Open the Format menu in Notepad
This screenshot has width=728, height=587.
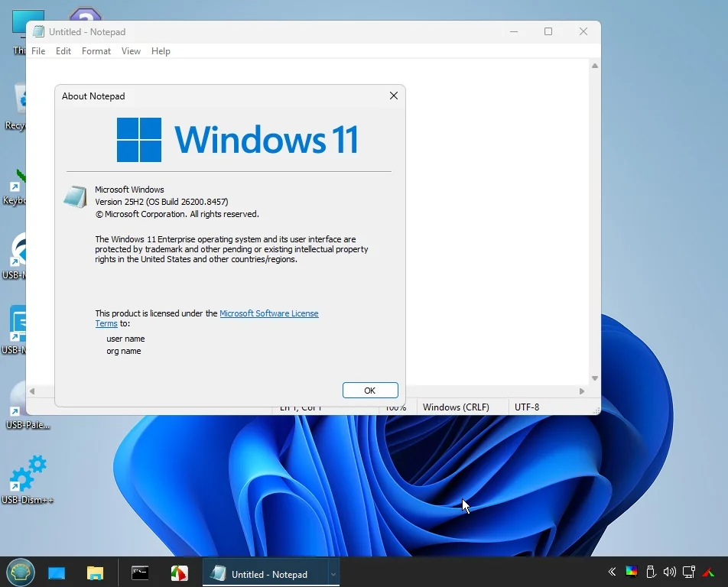tap(96, 51)
